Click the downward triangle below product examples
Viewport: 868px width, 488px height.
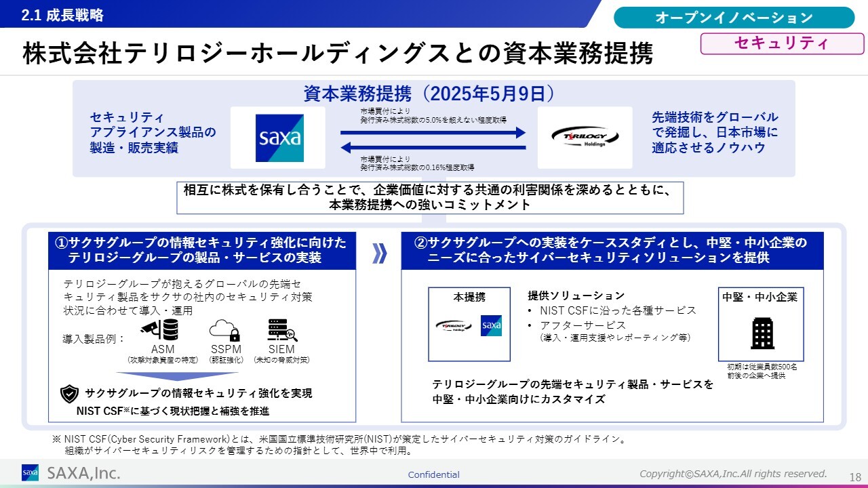point(177,376)
